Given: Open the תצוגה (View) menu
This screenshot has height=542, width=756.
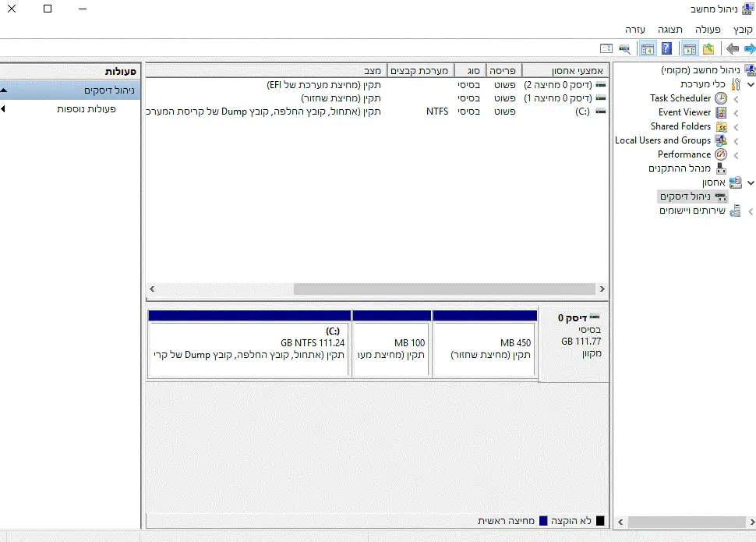Looking at the screenshot, I should (668, 29).
